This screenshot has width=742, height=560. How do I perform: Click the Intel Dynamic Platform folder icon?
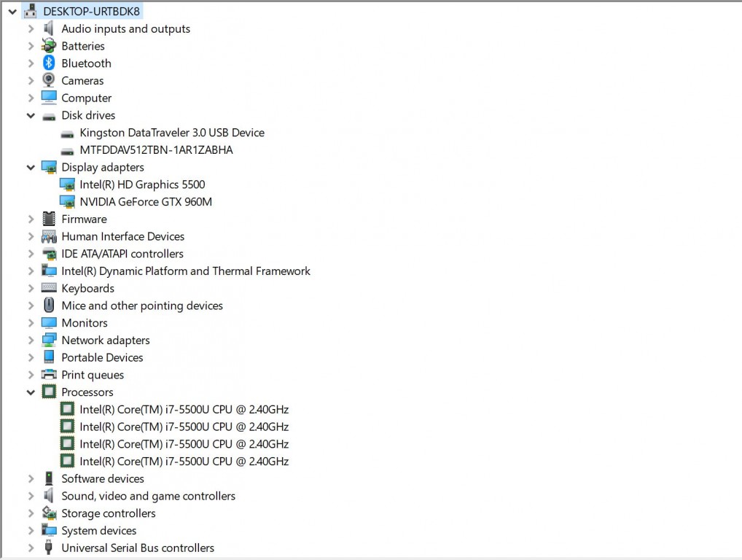(x=50, y=271)
